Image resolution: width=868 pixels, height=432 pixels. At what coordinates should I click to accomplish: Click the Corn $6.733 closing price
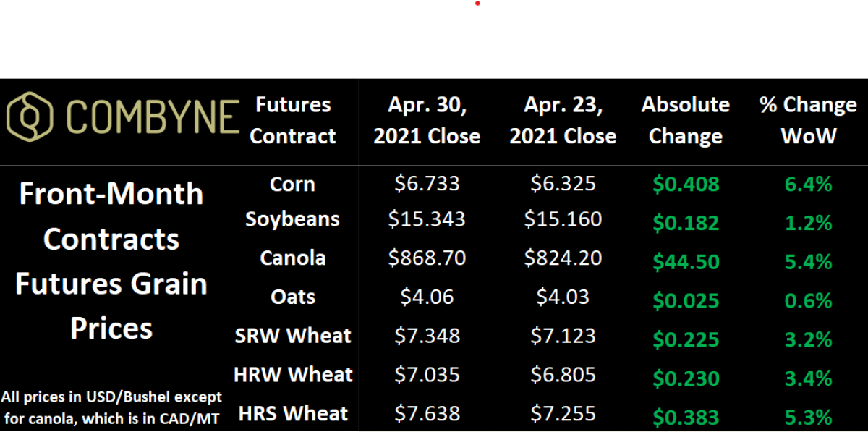(427, 184)
